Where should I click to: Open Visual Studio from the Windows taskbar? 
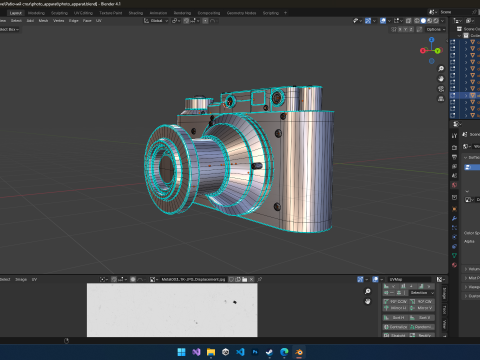(x=196, y=352)
